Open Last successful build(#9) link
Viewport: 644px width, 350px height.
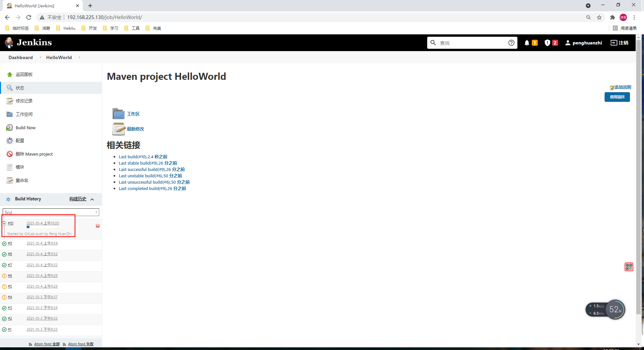coord(152,169)
